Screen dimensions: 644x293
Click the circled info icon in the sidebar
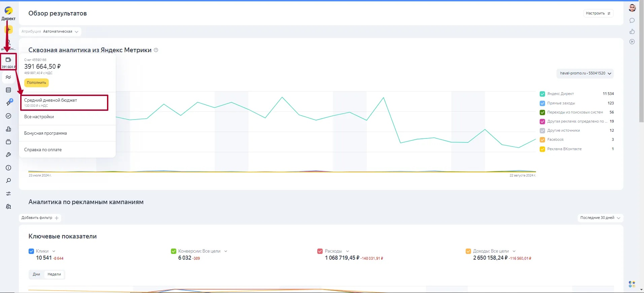[8, 168]
